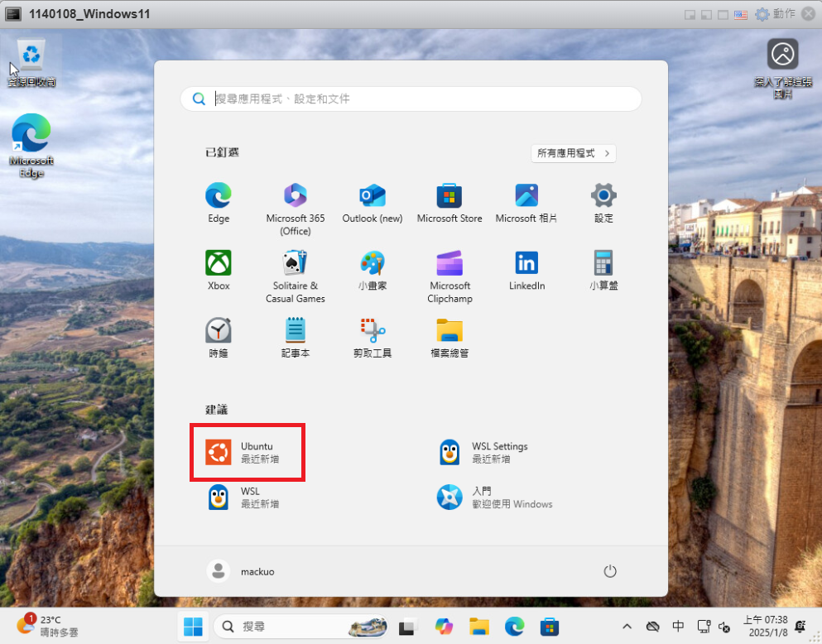Expand hidden system tray icons chevron
This screenshot has height=644, width=822.
point(627,626)
